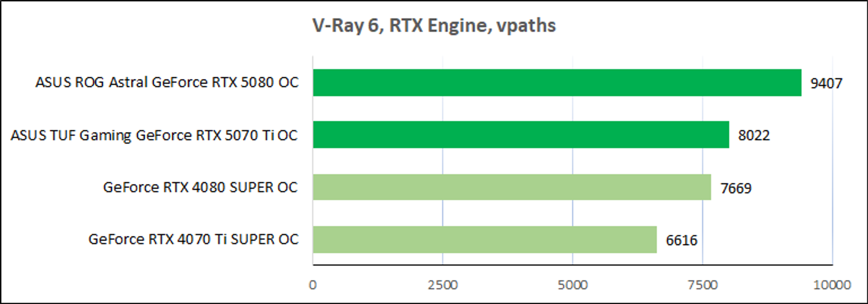Click the axis label 10000

[x=832, y=285]
